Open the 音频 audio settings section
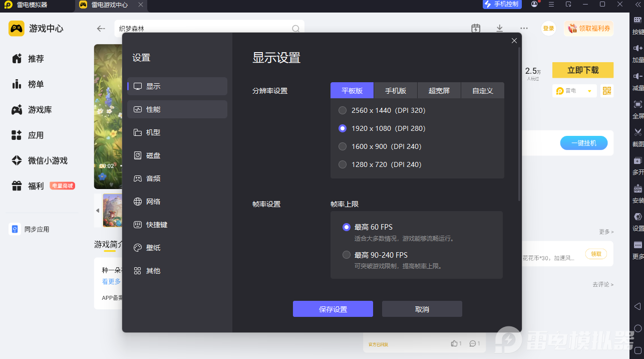644x359 pixels. [177, 178]
